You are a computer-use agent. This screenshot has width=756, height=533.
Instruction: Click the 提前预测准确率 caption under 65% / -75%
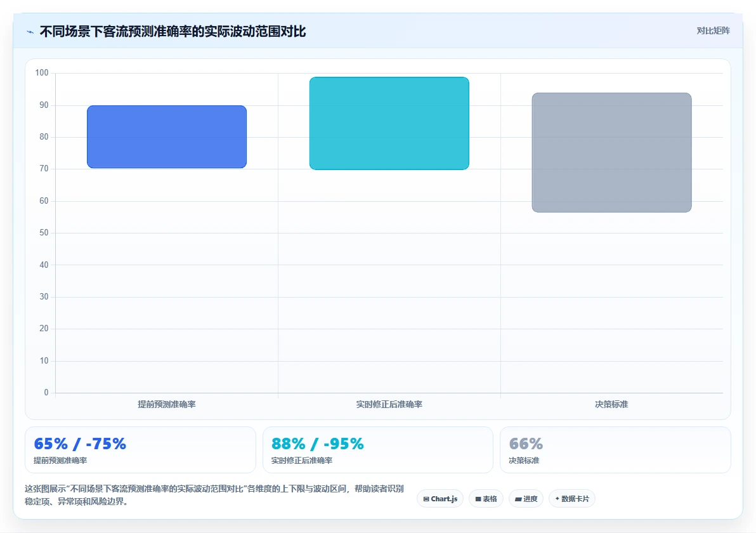[x=60, y=461]
